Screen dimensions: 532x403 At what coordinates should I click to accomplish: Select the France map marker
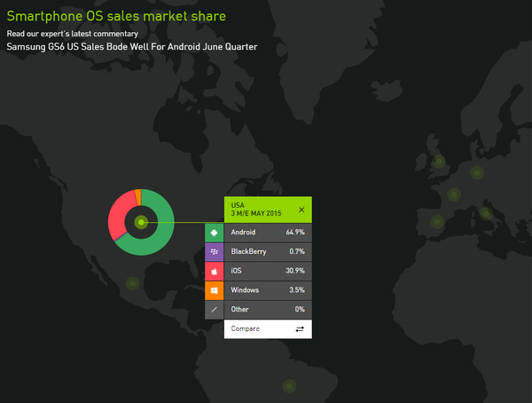click(454, 194)
